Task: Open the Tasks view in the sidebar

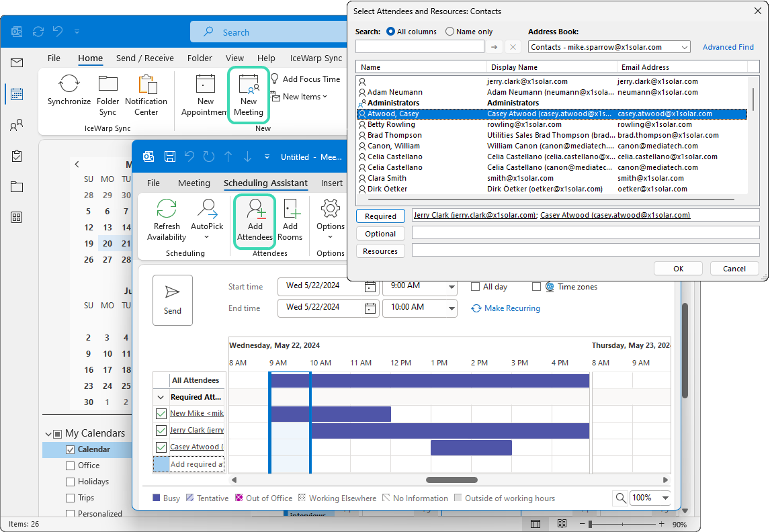Action: [17, 156]
